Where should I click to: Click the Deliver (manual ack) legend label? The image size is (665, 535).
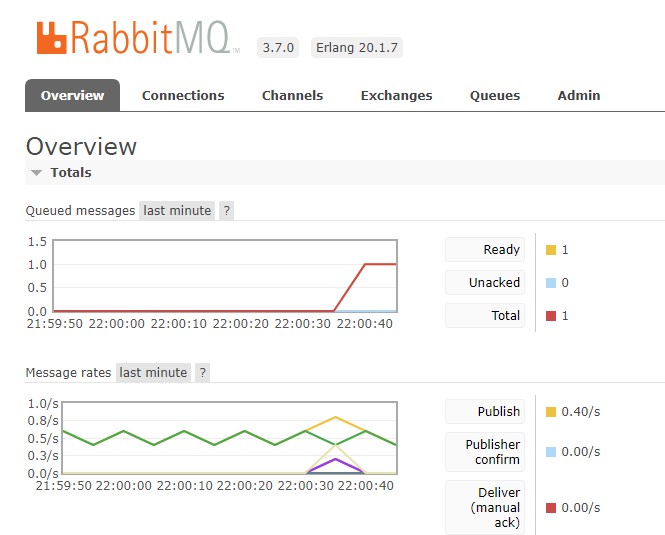485,507
